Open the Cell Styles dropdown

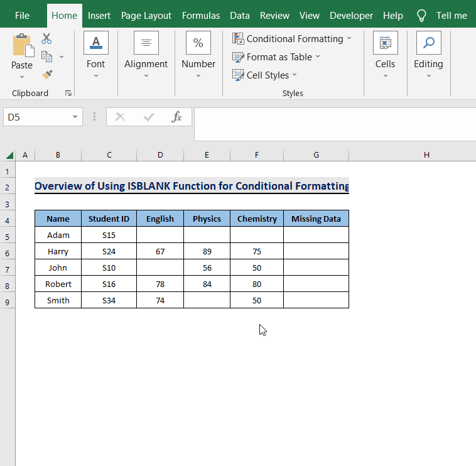coord(295,75)
